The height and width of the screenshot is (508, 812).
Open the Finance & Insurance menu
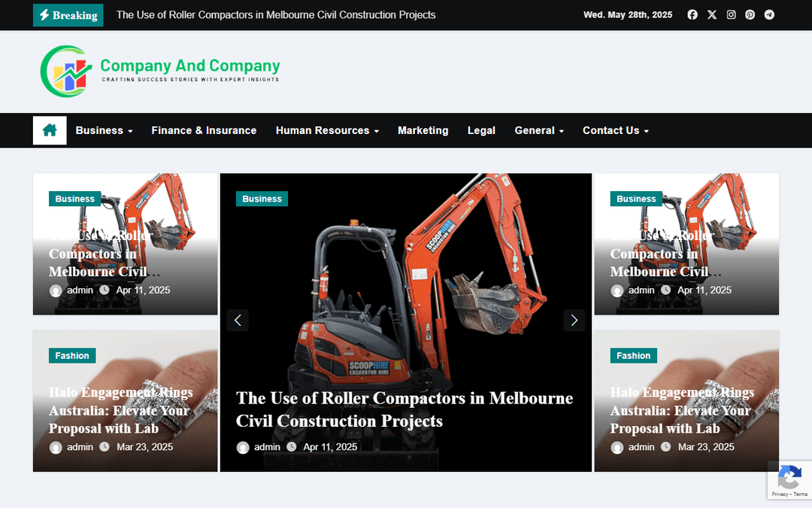[x=204, y=131]
